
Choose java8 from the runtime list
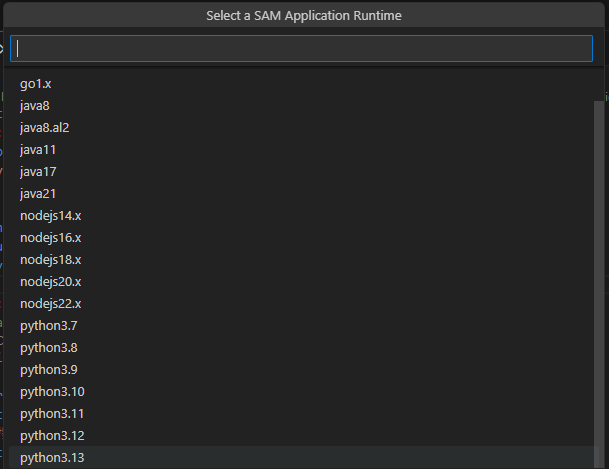[x=301, y=106]
